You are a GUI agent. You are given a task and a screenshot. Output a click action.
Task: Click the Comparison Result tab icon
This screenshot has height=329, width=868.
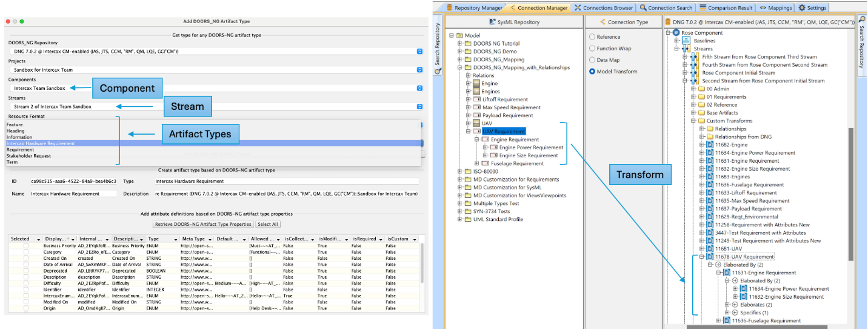pyautogui.click(x=703, y=8)
